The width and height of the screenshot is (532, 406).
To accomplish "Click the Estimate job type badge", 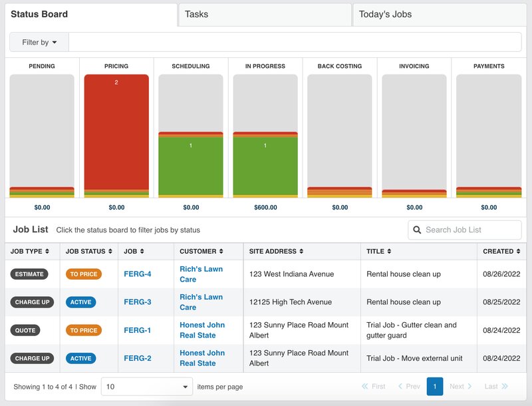I will pos(29,274).
